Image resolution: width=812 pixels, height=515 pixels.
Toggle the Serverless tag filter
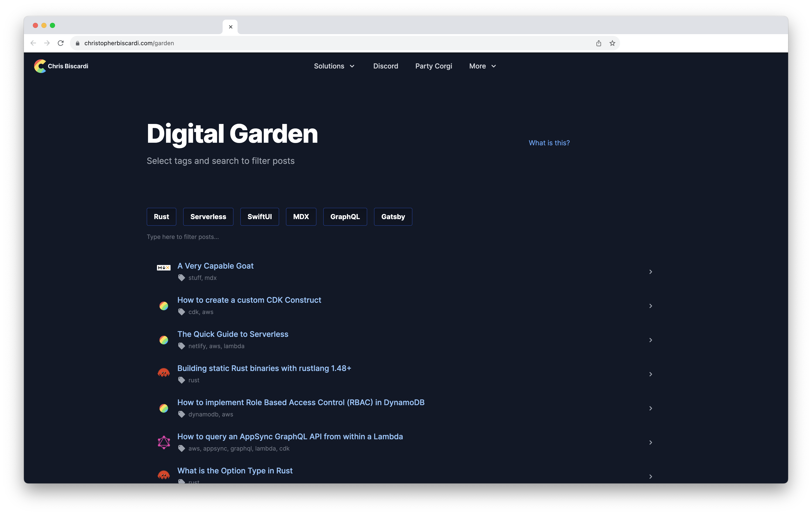click(x=208, y=217)
